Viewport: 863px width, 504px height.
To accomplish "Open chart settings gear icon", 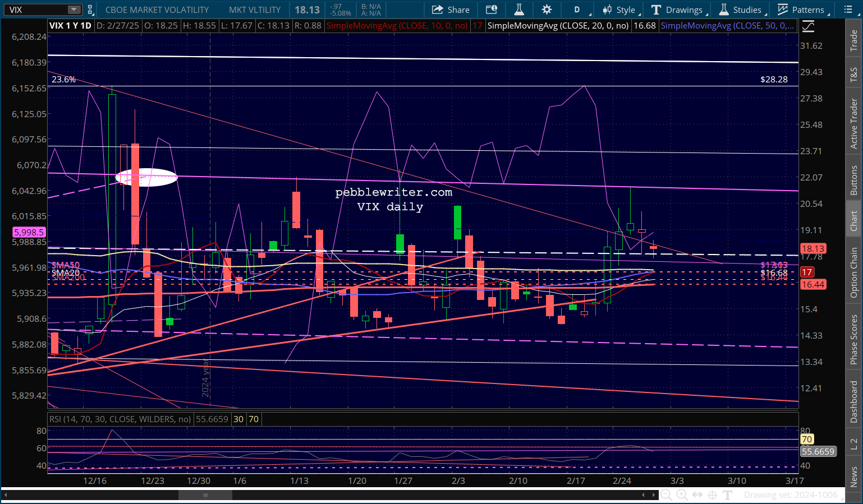I will (x=547, y=10).
